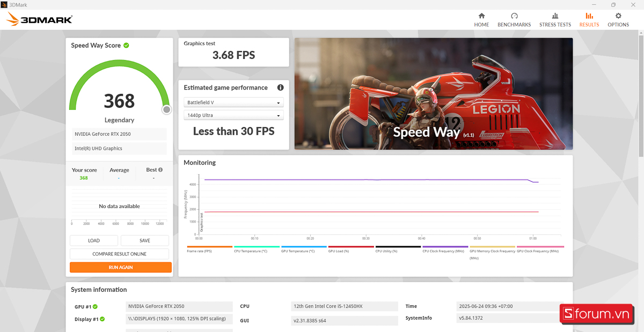Toggle CPU Clock Frequency legend series
Image resolution: width=644 pixels, height=332 pixels.
pos(445,249)
